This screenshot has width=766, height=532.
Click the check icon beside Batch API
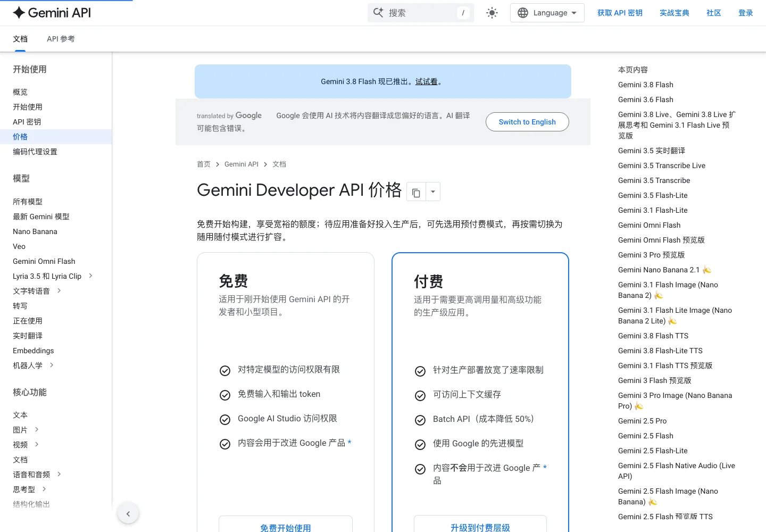point(420,420)
